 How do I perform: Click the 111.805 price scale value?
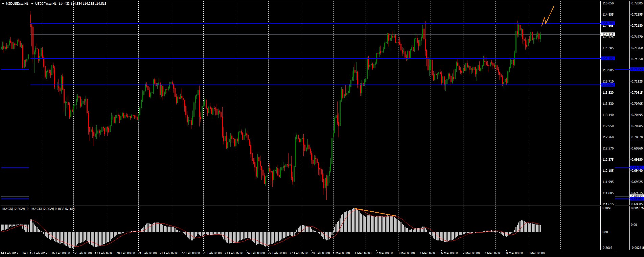(x=608, y=193)
